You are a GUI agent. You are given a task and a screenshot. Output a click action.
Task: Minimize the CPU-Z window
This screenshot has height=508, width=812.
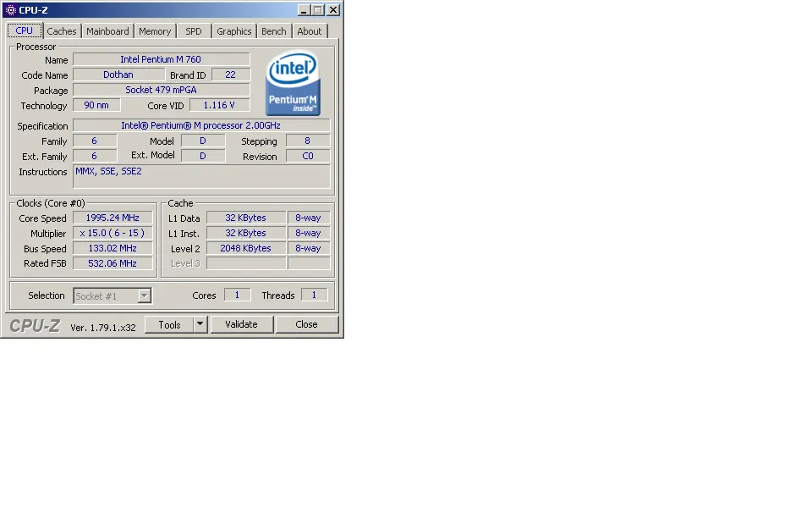point(304,10)
